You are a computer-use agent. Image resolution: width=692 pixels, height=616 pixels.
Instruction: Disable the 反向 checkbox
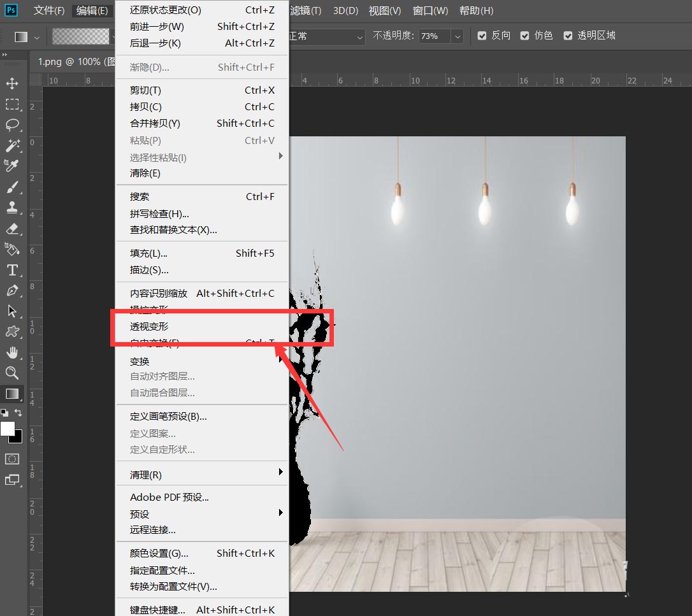click(482, 36)
